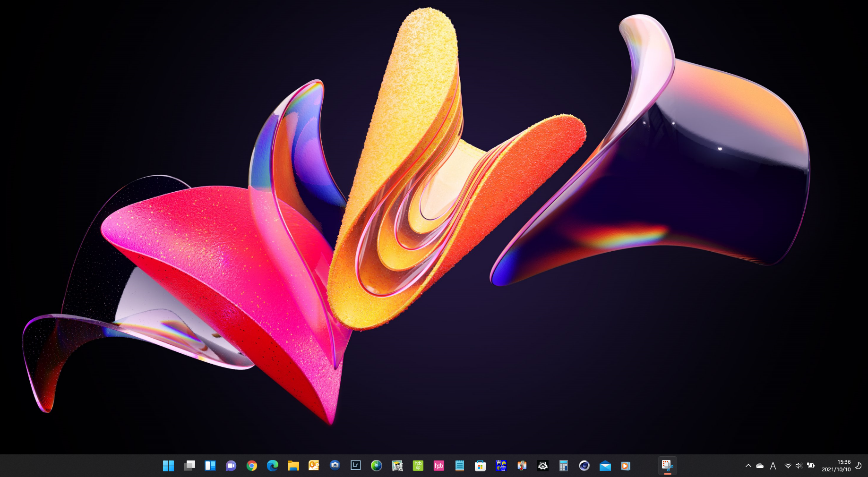
Task: Open the blue camera app icon
Action: point(335,466)
